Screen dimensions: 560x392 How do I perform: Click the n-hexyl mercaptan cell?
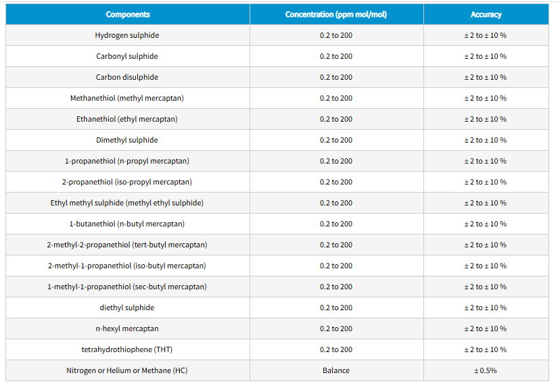[127, 328]
